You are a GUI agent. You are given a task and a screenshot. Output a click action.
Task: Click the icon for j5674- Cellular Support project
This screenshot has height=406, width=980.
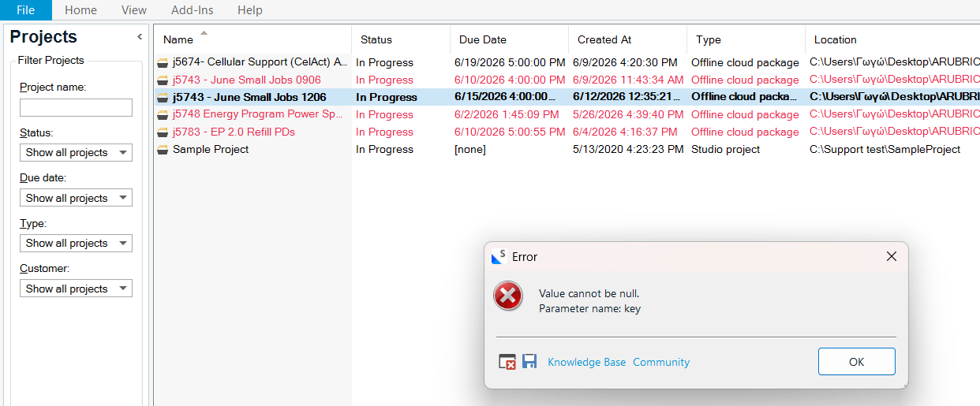163,62
